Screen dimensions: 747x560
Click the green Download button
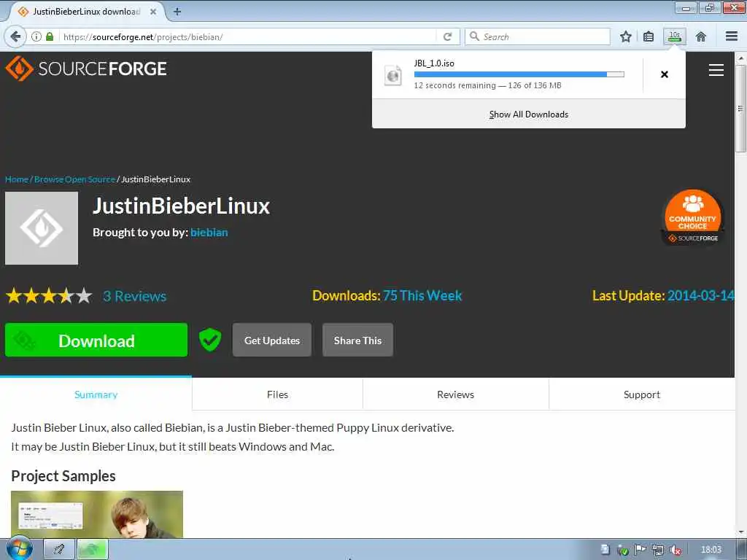[96, 340]
